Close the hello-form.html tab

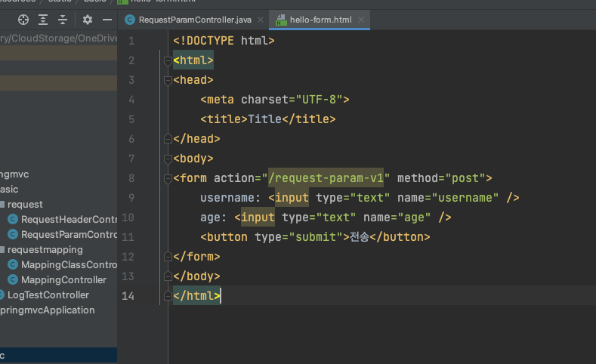click(x=361, y=20)
